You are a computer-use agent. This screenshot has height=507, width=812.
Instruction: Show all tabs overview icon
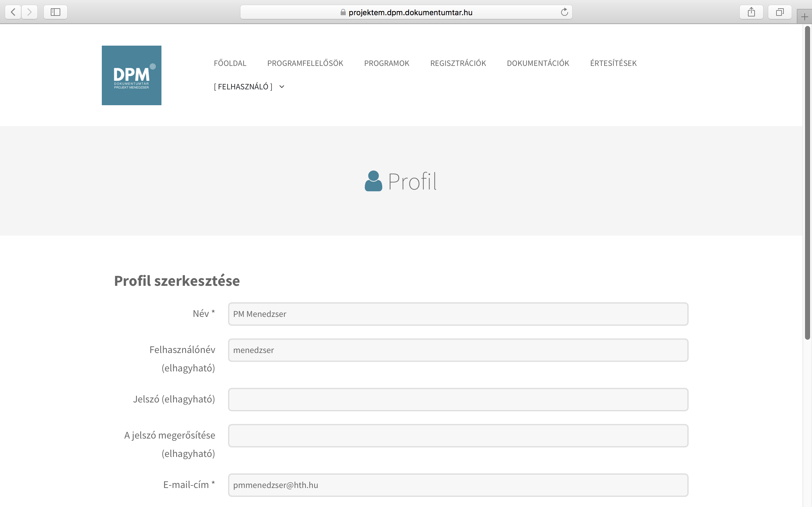pos(780,12)
